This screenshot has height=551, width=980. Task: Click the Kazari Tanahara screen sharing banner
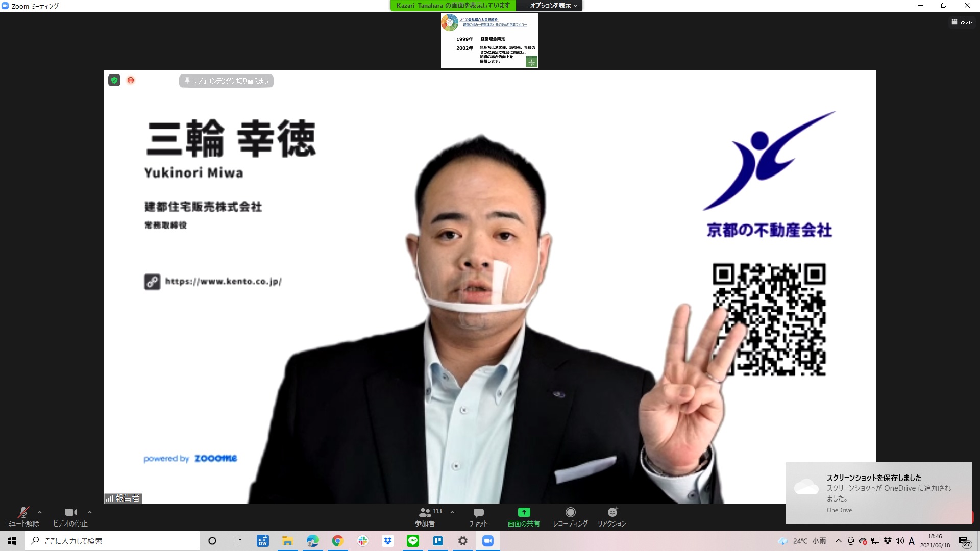[453, 6]
